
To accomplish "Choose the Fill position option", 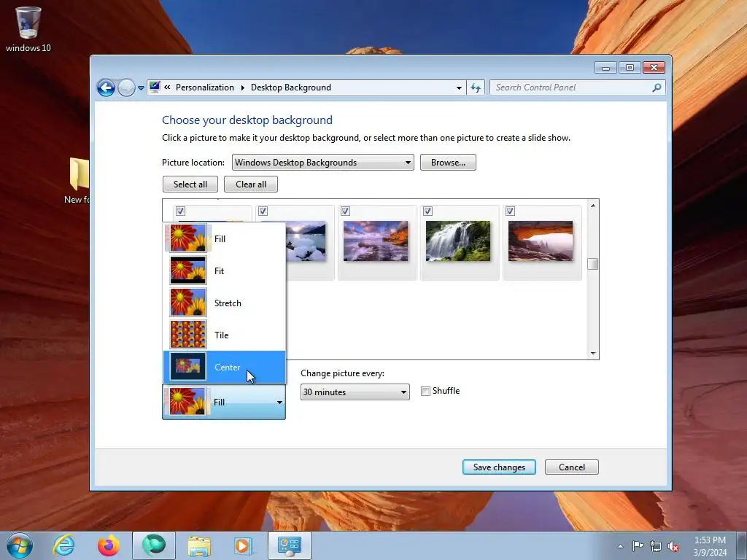I will tap(225, 238).
